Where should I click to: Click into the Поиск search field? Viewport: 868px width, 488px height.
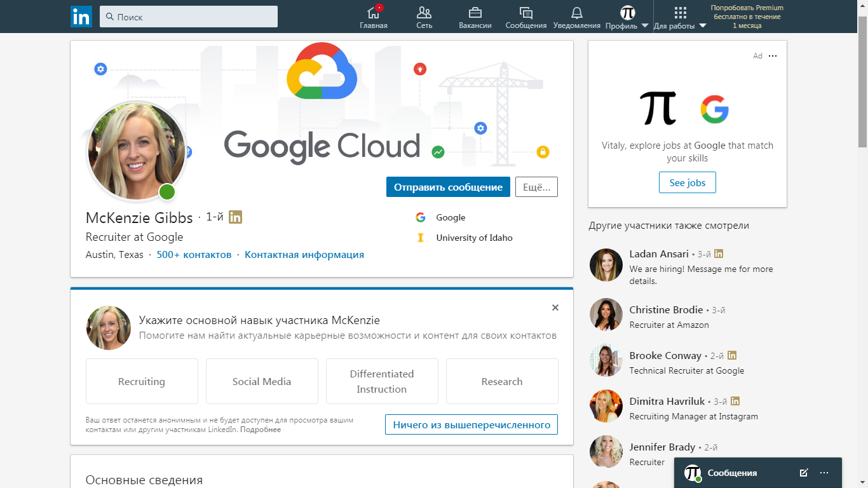[189, 17]
